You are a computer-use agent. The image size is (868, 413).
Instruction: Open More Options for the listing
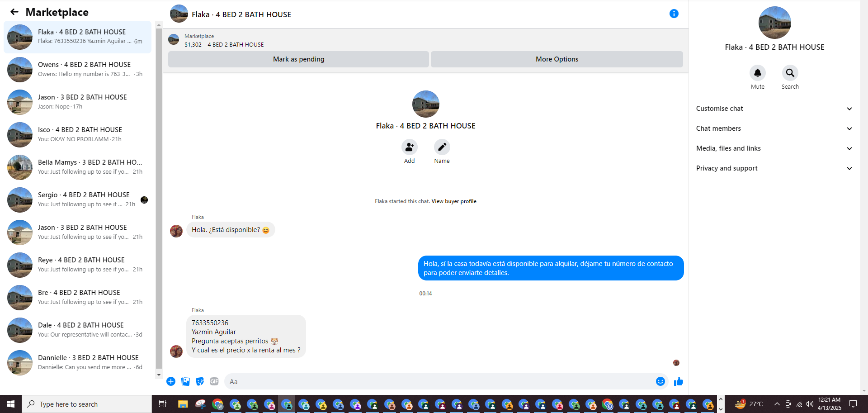(x=557, y=59)
